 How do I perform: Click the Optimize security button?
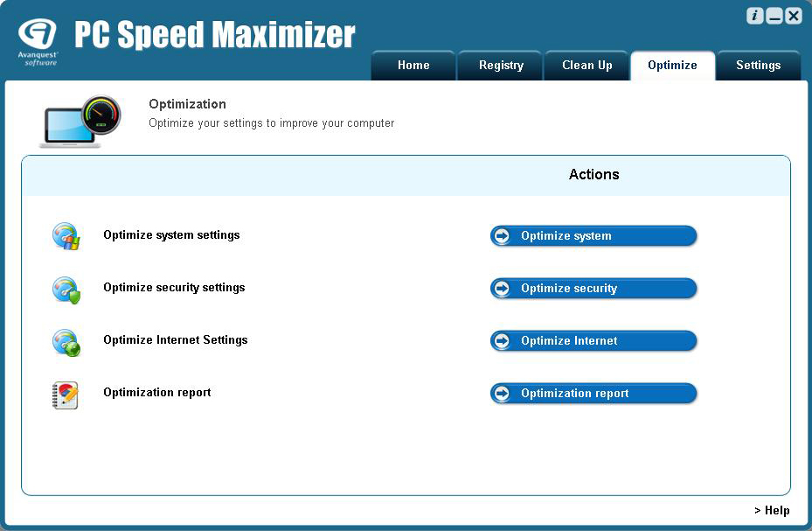click(593, 288)
